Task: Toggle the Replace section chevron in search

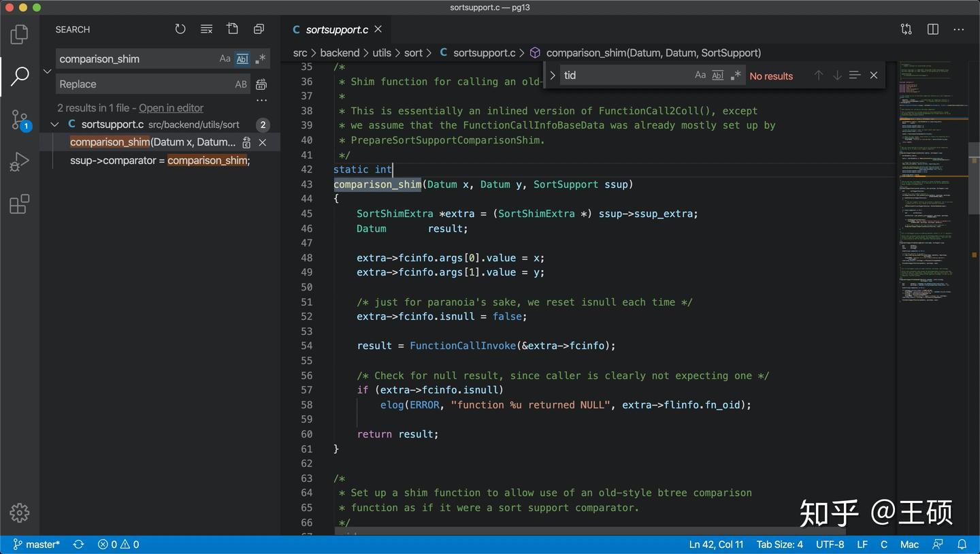Action: click(48, 71)
